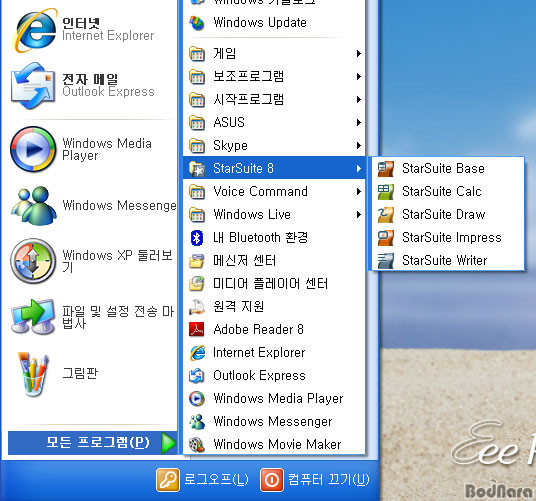Click the StarSuite Base text
Screen dimensions: 536x501
(x=443, y=169)
